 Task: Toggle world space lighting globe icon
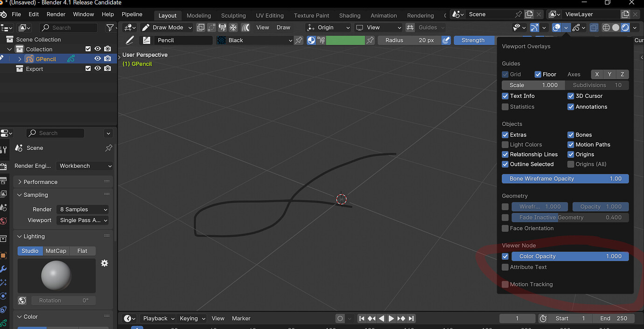pyautogui.click(x=22, y=301)
